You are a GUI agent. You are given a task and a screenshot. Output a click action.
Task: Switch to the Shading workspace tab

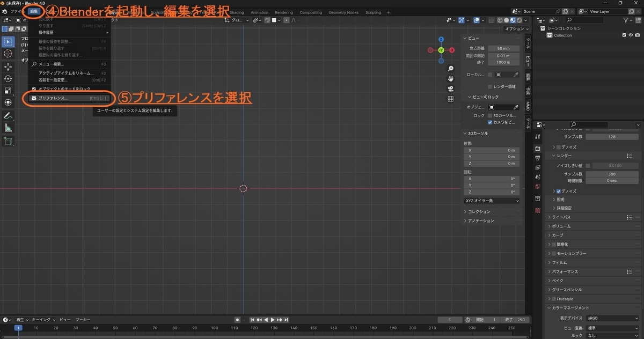tap(236, 12)
